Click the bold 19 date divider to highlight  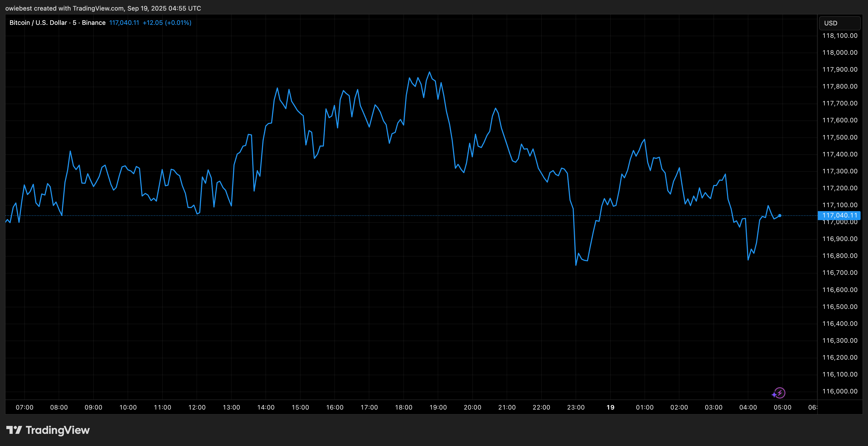click(x=610, y=407)
